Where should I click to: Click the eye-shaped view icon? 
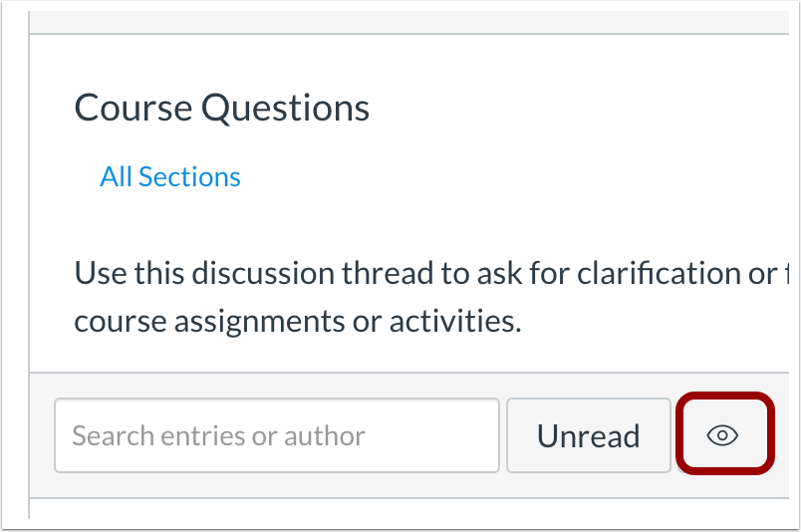click(x=722, y=435)
